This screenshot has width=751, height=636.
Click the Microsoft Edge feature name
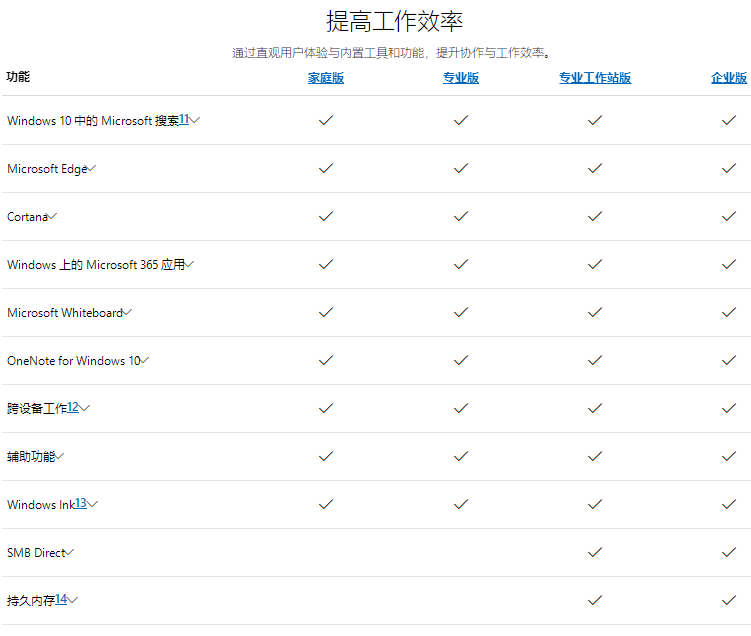47,169
